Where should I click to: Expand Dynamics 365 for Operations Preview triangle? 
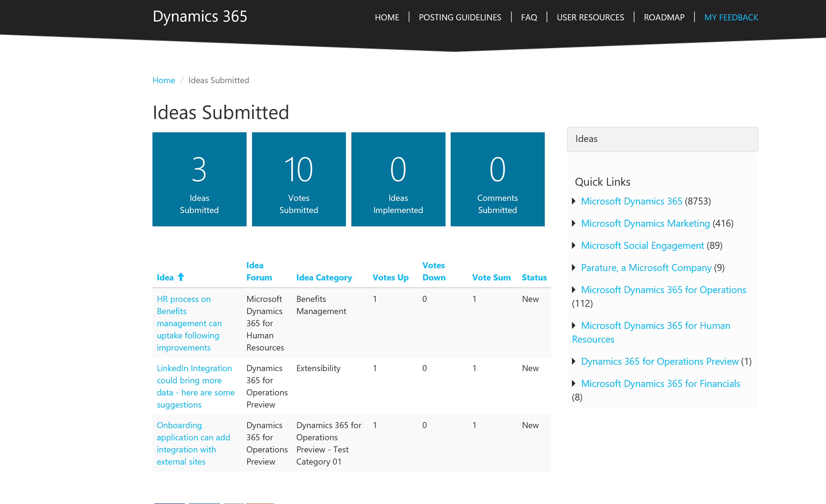tap(574, 361)
